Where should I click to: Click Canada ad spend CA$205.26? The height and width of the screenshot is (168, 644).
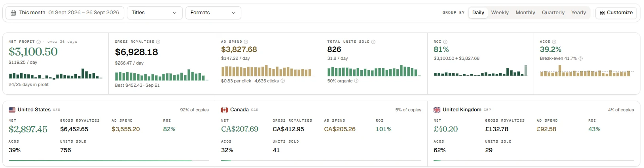point(340,129)
